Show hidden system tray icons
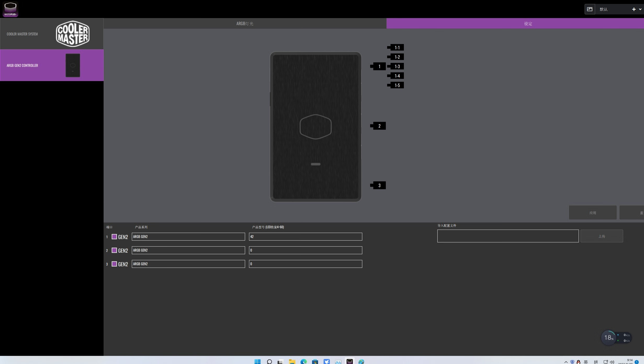 [x=566, y=362]
